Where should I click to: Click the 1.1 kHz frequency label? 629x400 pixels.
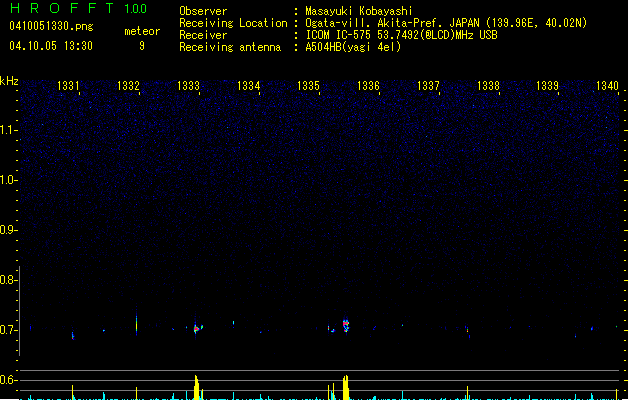tap(9, 130)
